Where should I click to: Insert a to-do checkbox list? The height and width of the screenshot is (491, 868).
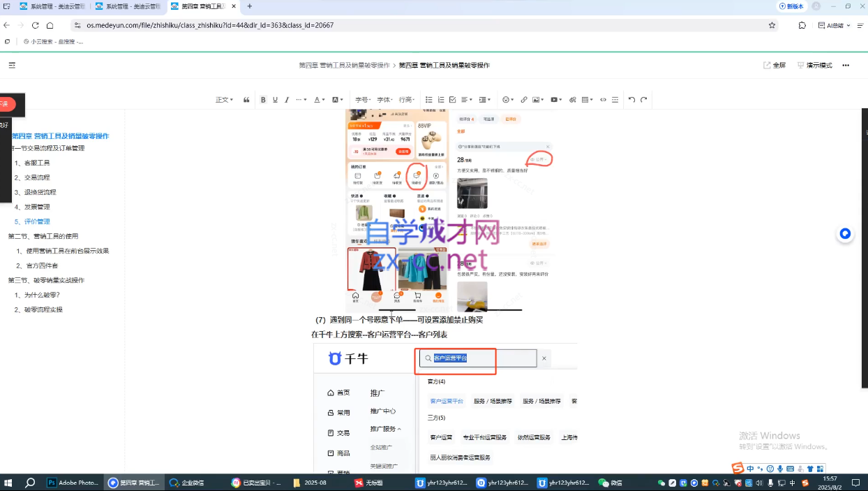pos(453,100)
